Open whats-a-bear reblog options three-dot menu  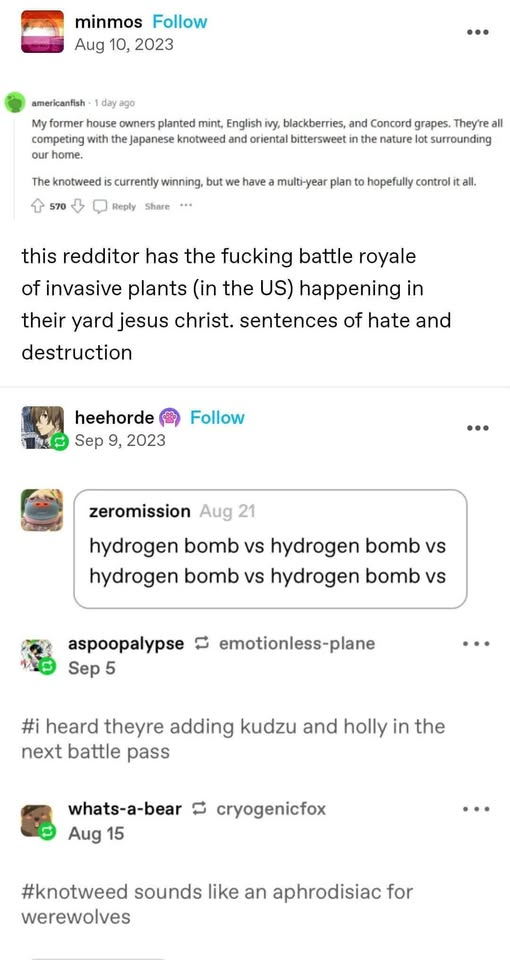476,809
